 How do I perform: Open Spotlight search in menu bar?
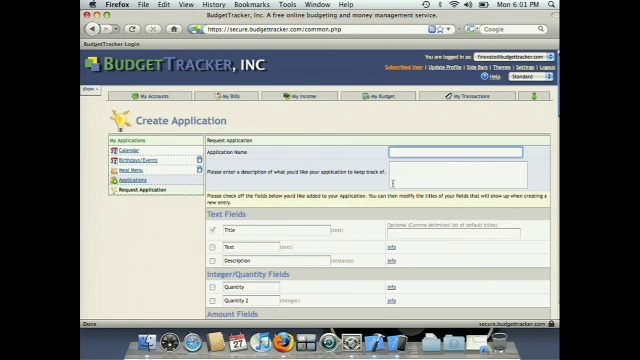pyautogui.click(x=551, y=4)
